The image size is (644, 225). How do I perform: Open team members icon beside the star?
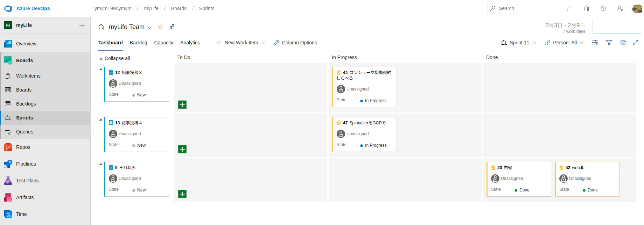pyautogui.click(x=172, y=27)
